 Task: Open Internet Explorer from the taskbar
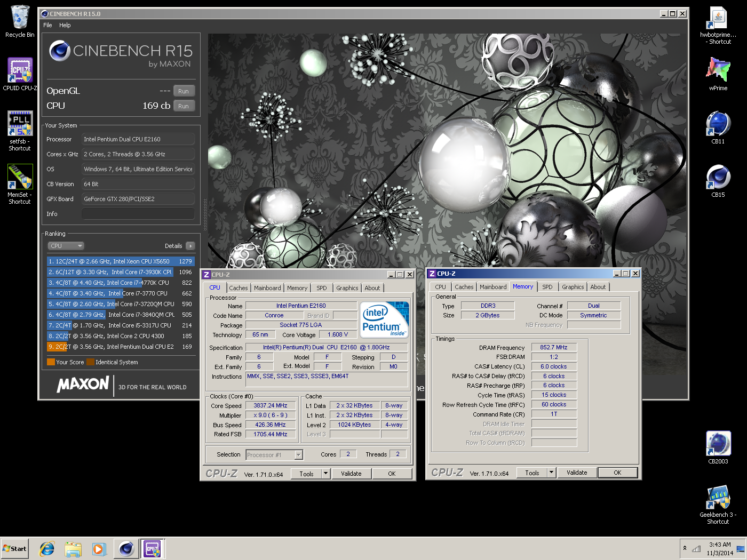coord(47,549)
